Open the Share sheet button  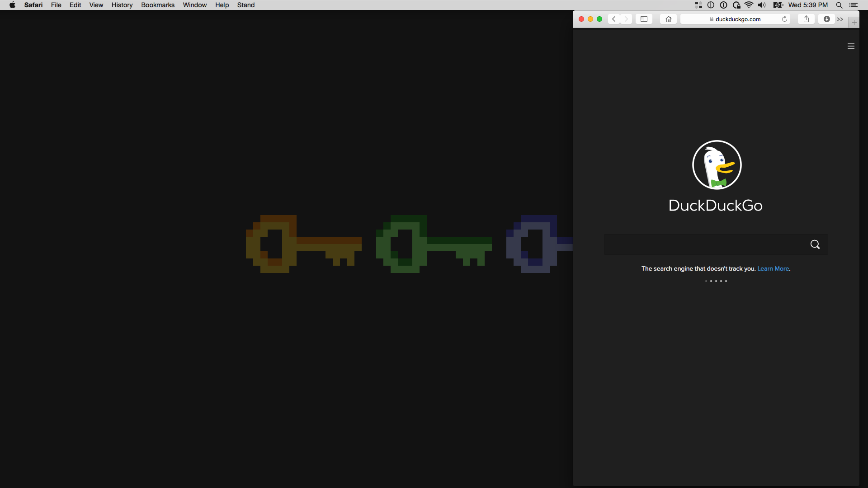(806, 19)
